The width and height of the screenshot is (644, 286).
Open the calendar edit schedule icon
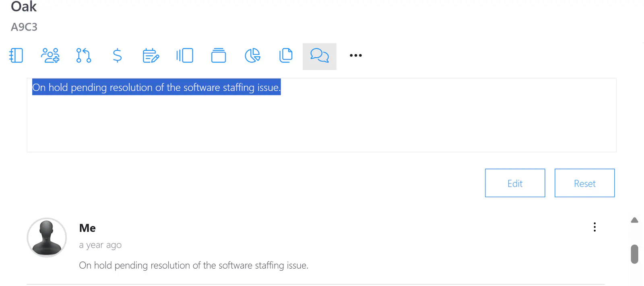point(151,56)
